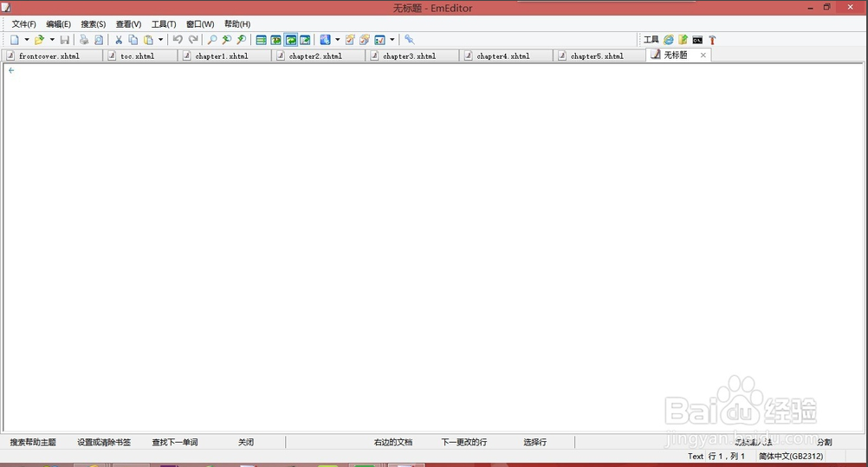
Task: Click the Copy icon
Action: coord(133,40)
